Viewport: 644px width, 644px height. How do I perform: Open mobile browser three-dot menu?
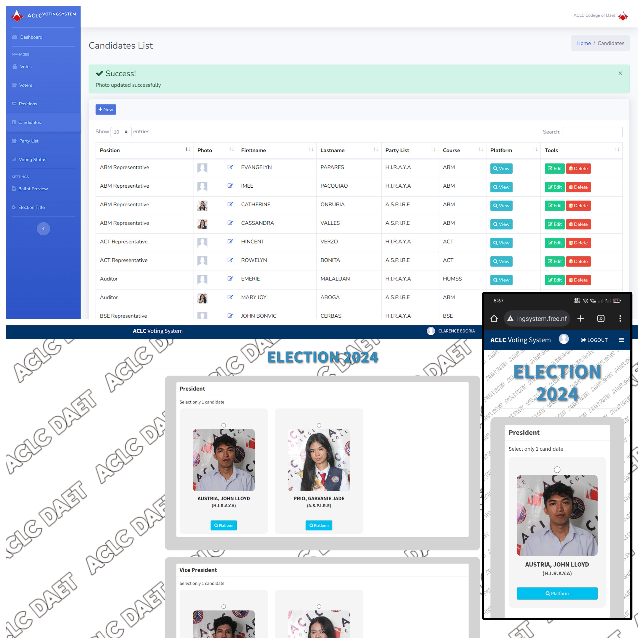tap(620, 319)
